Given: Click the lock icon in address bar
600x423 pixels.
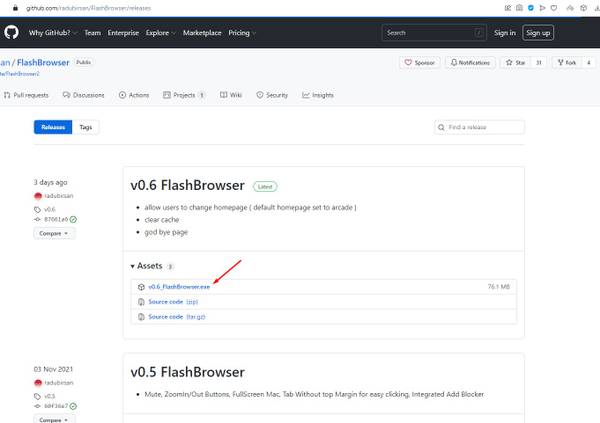Looking at the screenshot, I should [x=15, y=8].
